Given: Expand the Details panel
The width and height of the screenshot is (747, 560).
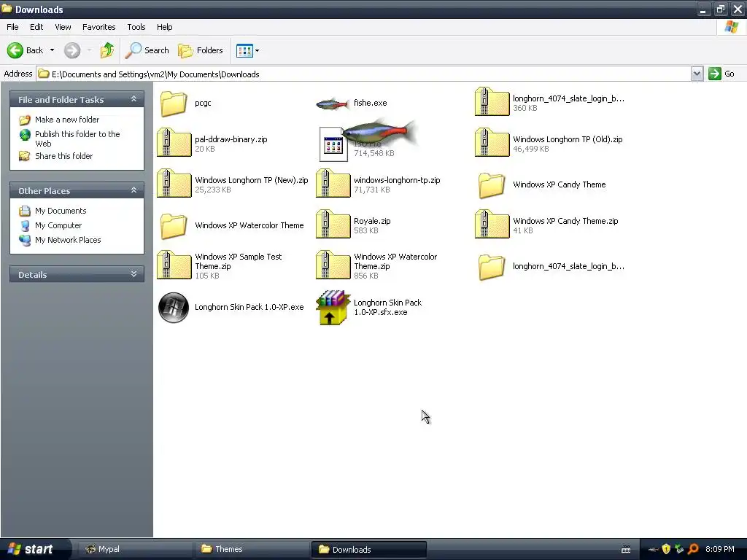Looking at the screenshot, I should tap(134, 274).
